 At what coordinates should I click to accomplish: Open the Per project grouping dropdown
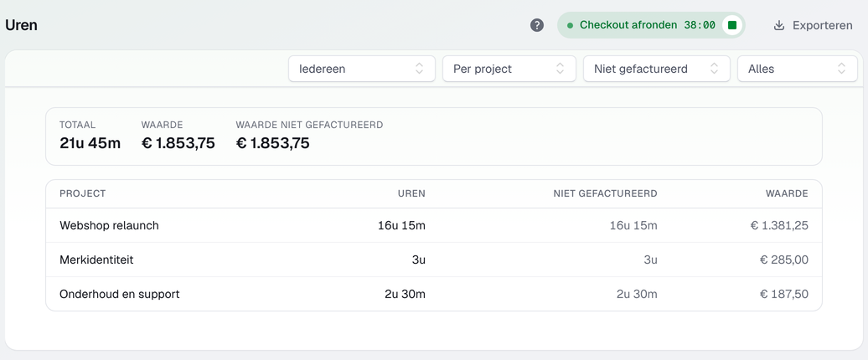pyautogui.click(x=509, y=69)
